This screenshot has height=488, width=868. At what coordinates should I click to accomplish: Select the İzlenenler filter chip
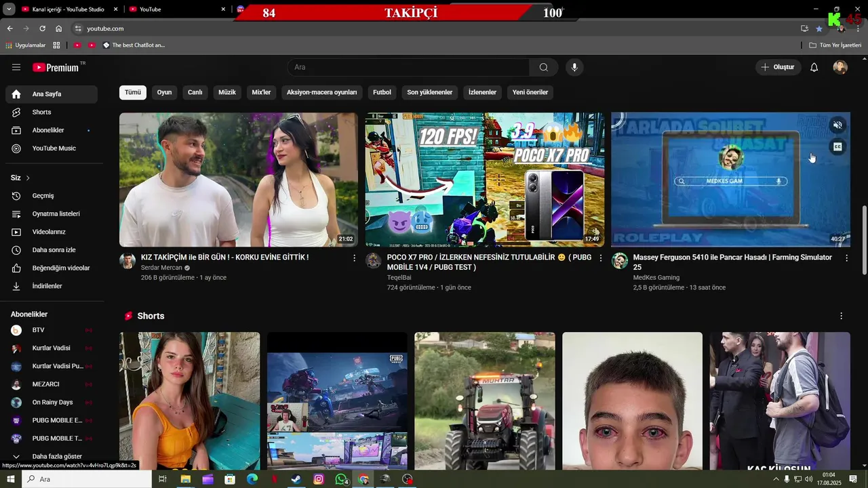tap(482, 92)
